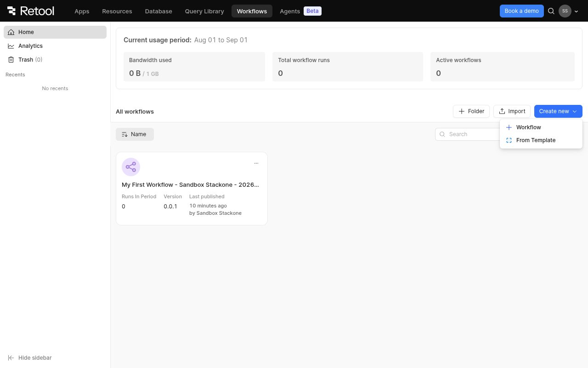Viewport: 588px width, 368px height.
Task: Click the Active workflows tile
Action: coord(503,67)
